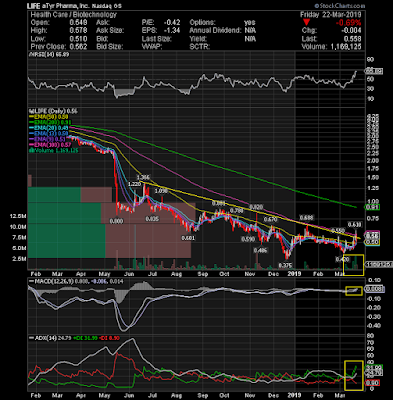Click the green EMA(200) legend entry
393x400 pixels.
click(x=50, y=122)
